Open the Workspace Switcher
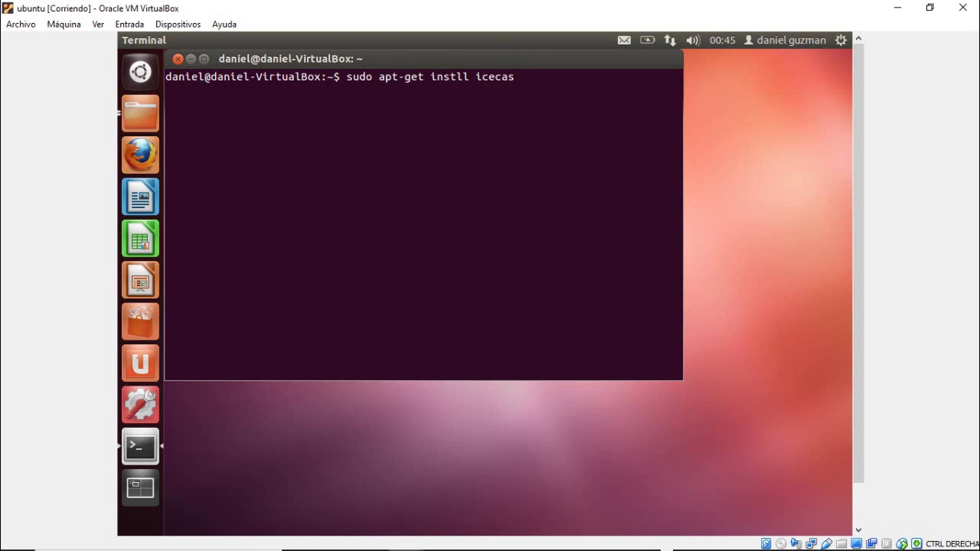 tap(140, 487)
